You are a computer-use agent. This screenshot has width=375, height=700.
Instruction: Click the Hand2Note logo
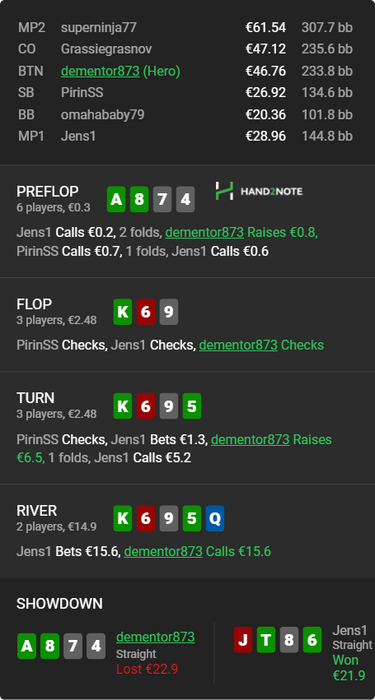coord(259,191)
